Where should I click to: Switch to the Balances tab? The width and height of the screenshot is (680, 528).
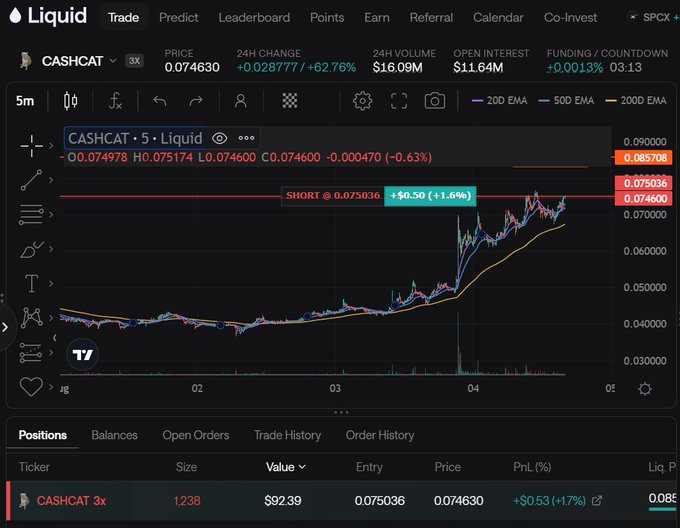tap(114, 435)
